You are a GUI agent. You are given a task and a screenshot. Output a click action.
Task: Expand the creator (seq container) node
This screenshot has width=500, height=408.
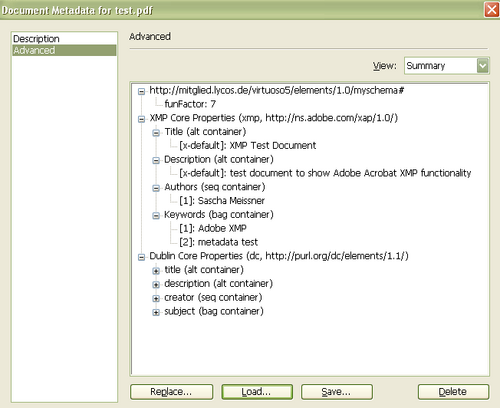(x=156, y=299)
